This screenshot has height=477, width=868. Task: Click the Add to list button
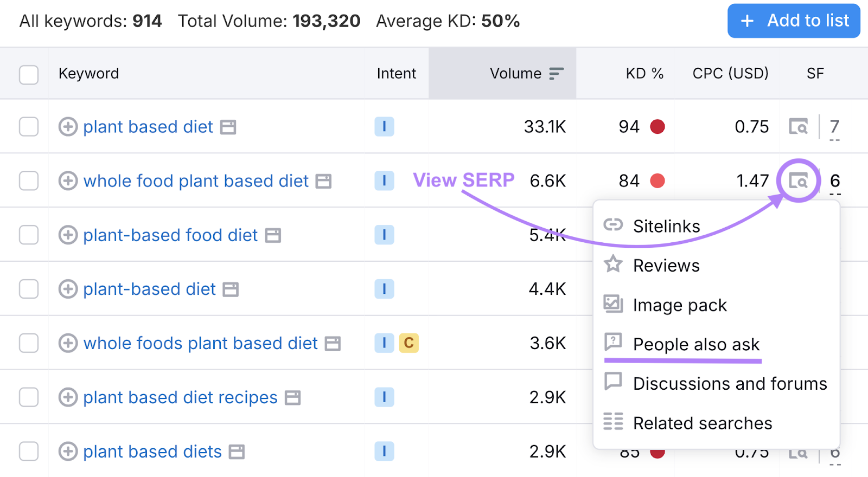point(793,21)
